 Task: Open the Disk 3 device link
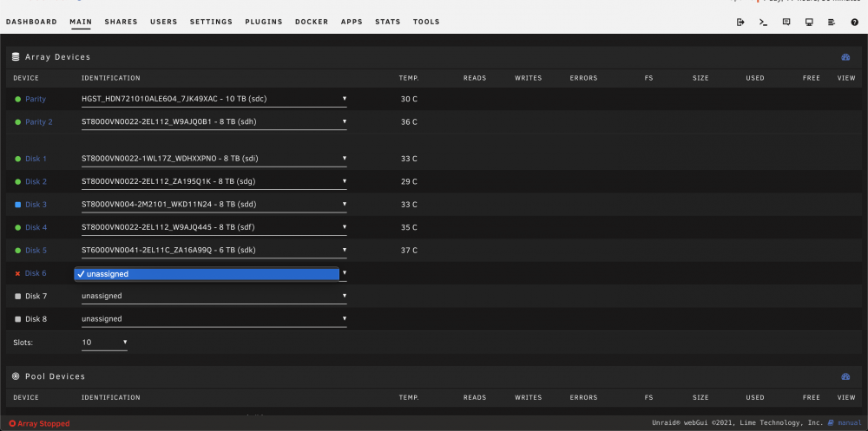point(36,205)
